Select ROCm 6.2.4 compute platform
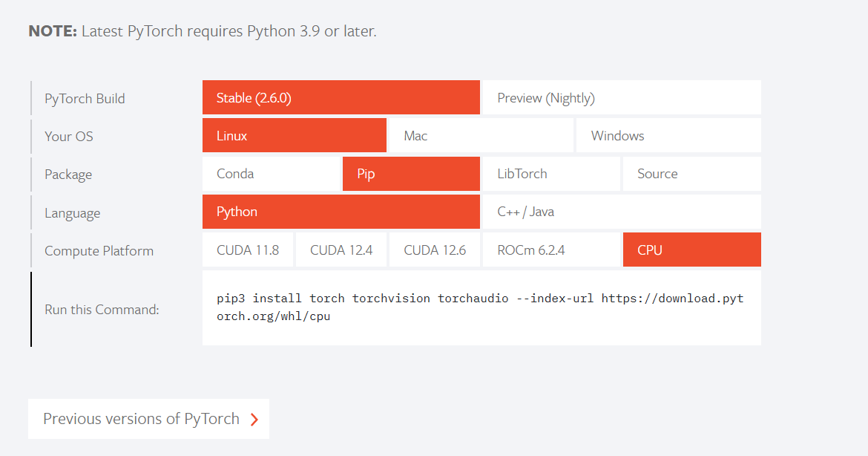The width and height of the screenshot is (868, 456). coord(551,250)
